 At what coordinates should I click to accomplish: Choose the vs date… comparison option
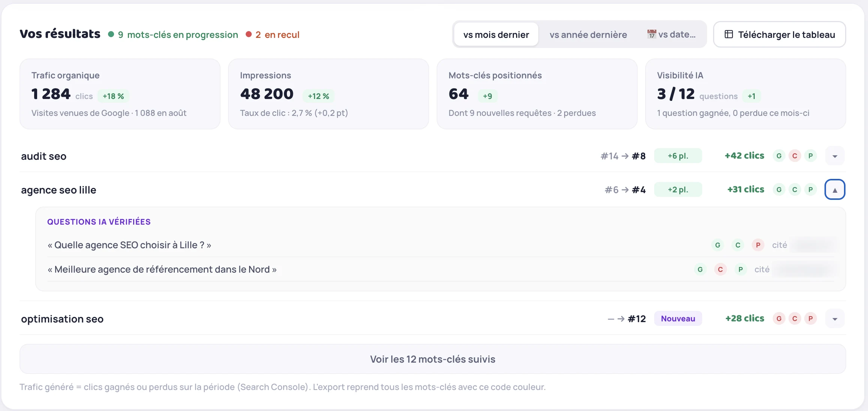[671, 34]
